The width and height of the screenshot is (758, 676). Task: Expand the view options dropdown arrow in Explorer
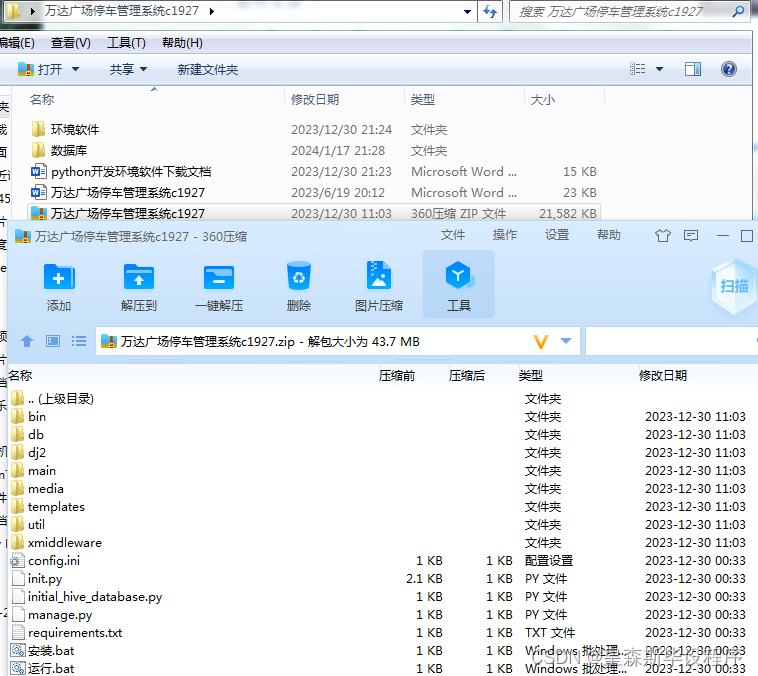coord(659,69)
